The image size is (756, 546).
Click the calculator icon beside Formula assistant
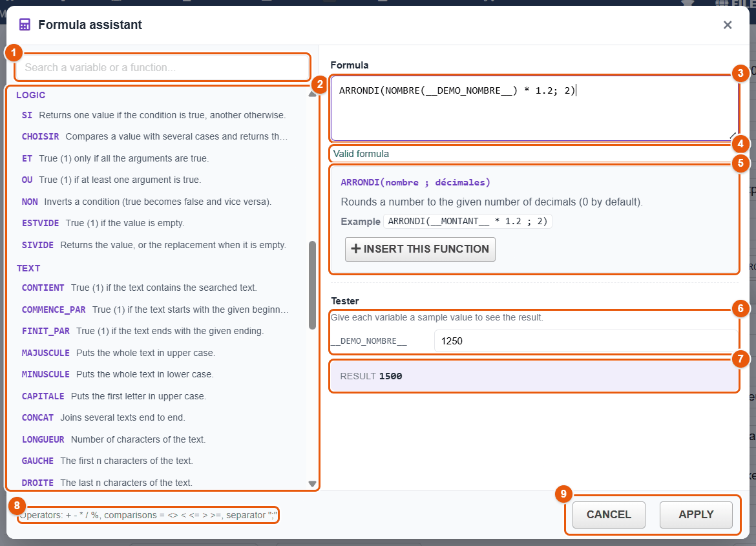tap(25, 25)
